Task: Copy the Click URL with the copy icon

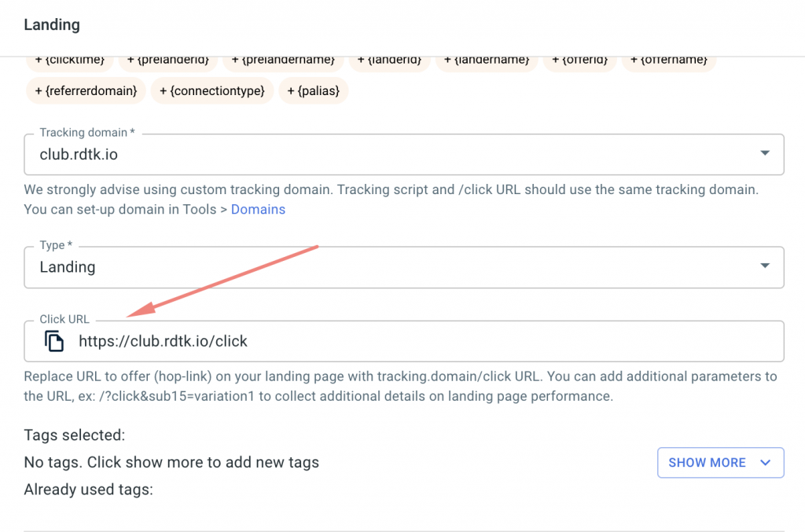Action: 53,340
